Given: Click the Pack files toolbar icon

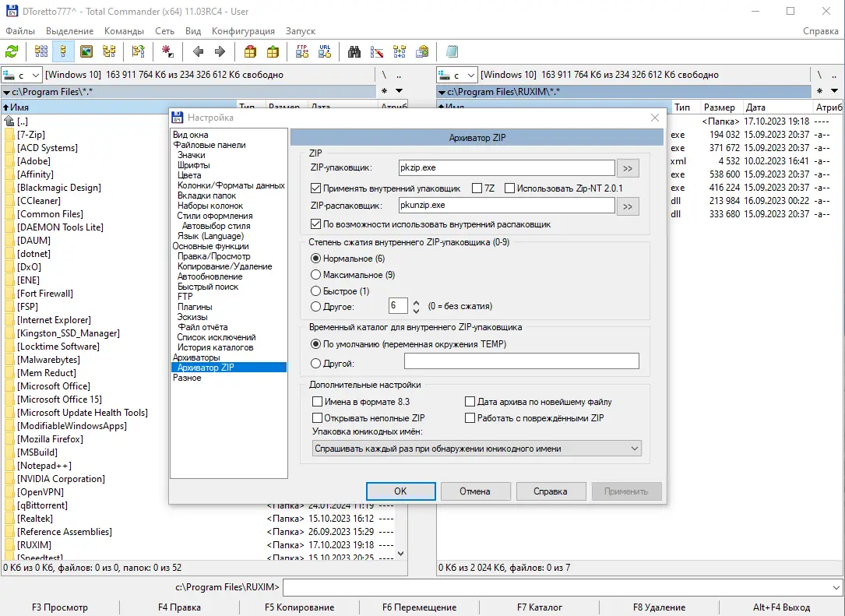Looking at the screenshot, I should 249,51.
